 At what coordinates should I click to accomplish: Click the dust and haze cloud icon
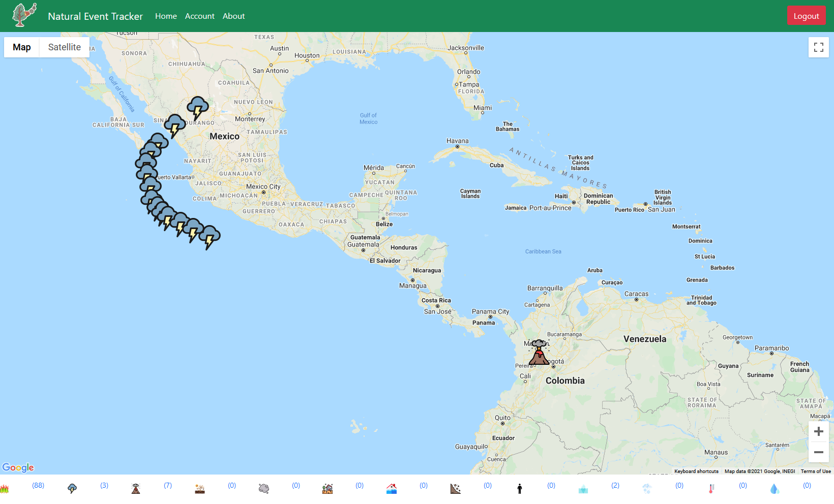click(x=263, y=489)
